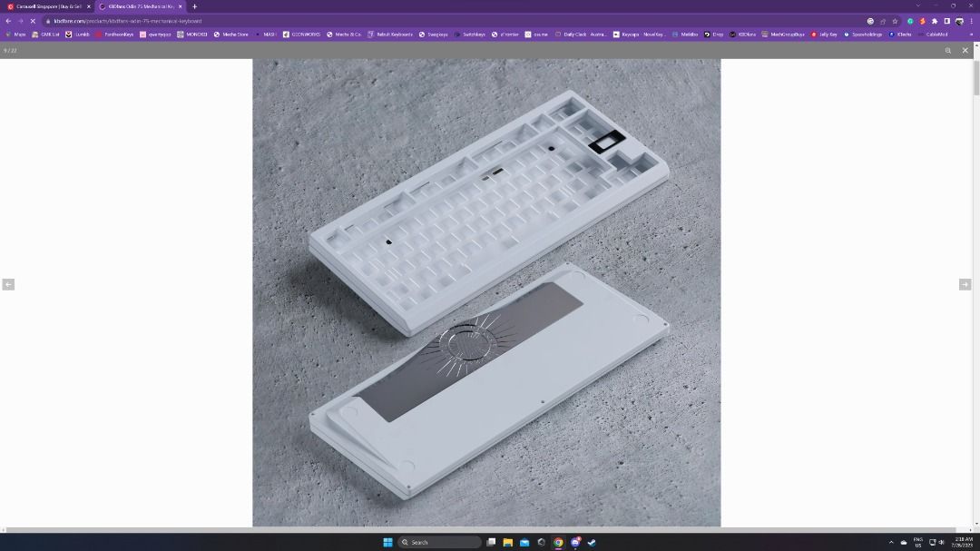
Task: Click the zoom magnifier in the image viewer
Action: (949, 51)
